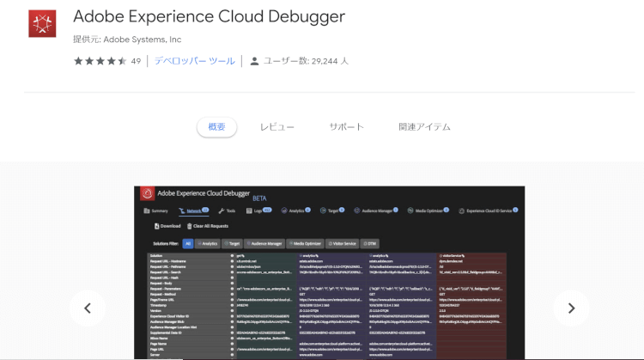This screenshot has height=360, width=644.
Task: Show the previous screenshot with left arrow
Action: coord(88,308)
